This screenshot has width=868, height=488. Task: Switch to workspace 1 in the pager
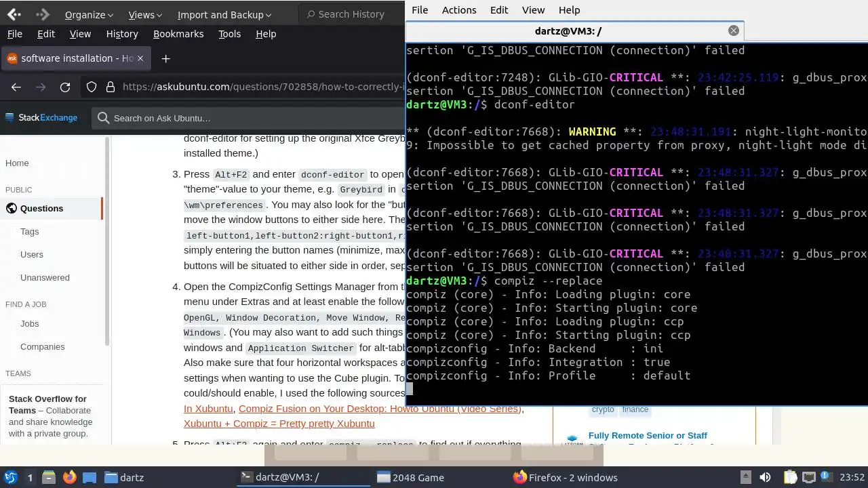tap(30, 477)
